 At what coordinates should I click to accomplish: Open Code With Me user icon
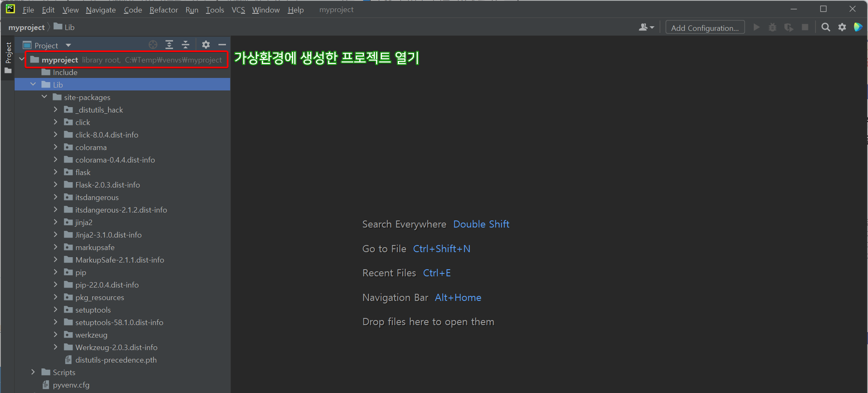(x=646, y=28)
